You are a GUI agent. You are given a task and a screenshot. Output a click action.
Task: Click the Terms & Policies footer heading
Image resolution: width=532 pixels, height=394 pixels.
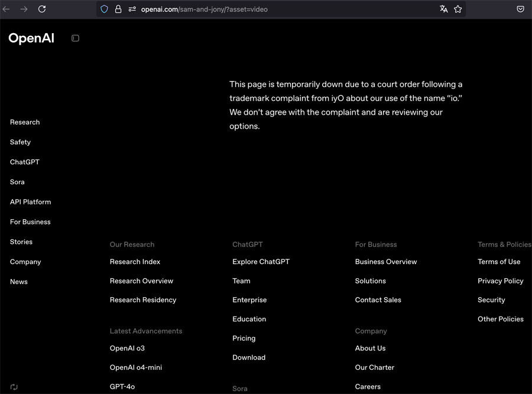[505, 245]
